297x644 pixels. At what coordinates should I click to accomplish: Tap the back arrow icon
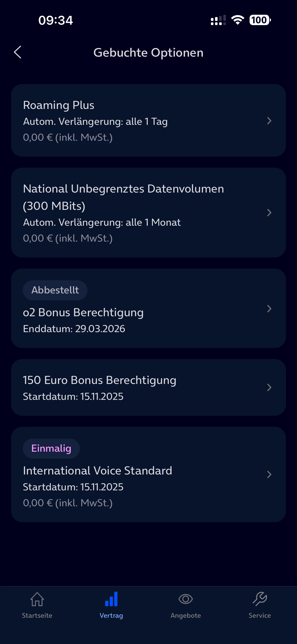tap(17, 52)
